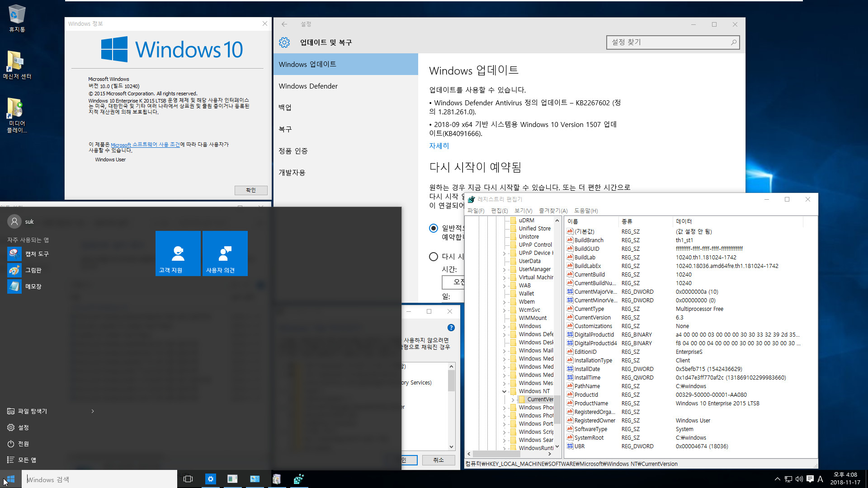Open the 사용자 의견 tile
This screenshot has height=488, width=868.
(225, 253)
